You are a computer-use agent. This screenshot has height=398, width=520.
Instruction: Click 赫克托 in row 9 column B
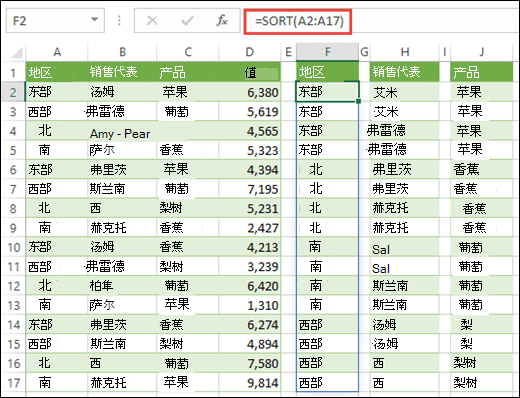pos(108,228)
